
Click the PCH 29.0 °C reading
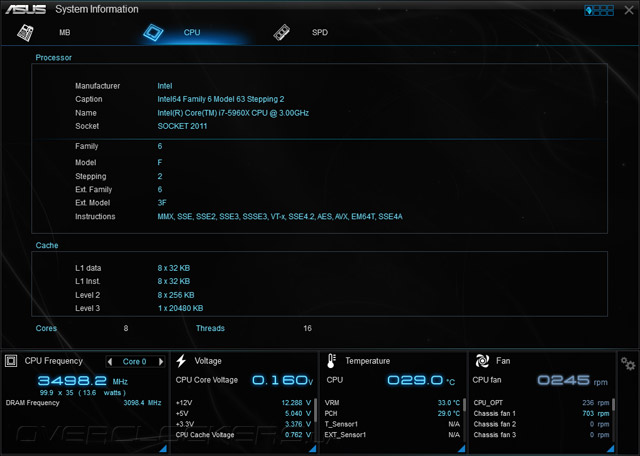[449, 414]
